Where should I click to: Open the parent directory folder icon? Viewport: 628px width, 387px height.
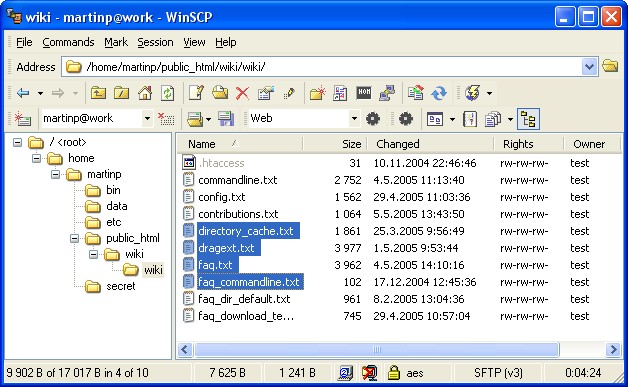98,93
